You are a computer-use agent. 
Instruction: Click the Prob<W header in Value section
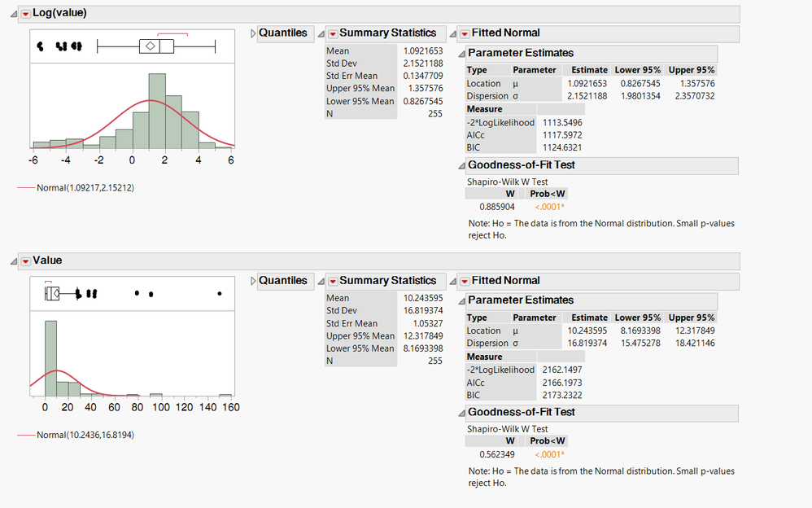coord(548,441)
